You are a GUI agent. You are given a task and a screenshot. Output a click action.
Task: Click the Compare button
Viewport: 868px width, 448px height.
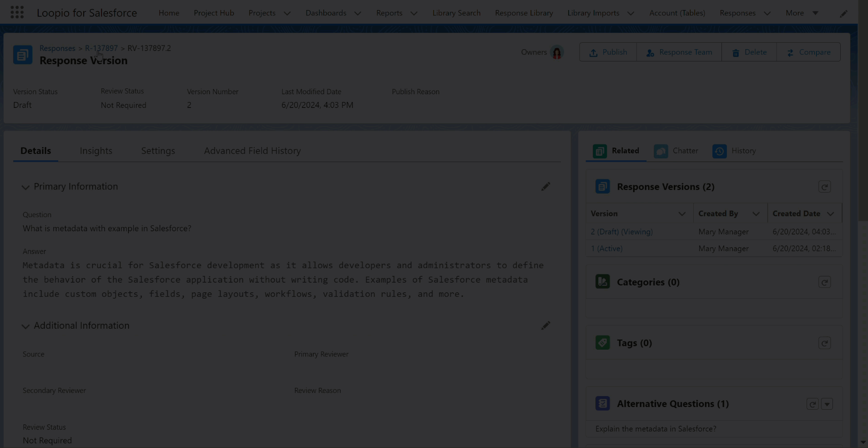coord(808,52)
